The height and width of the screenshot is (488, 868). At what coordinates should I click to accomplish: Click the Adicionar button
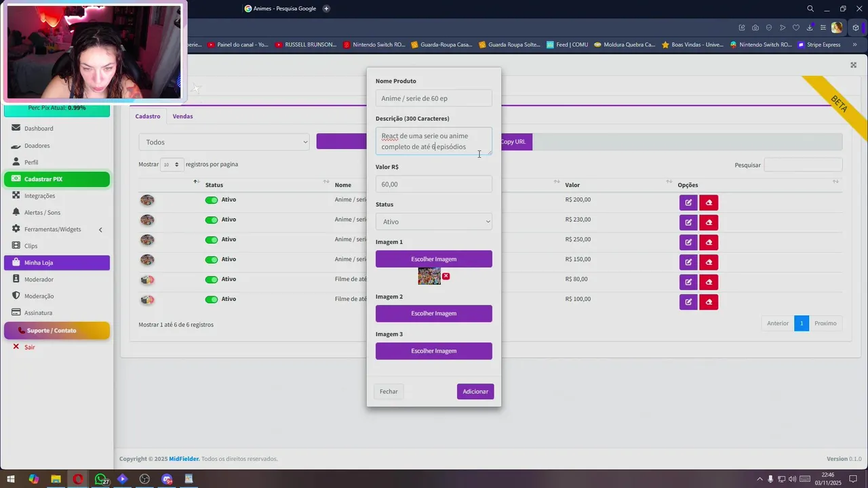[475, 391]
